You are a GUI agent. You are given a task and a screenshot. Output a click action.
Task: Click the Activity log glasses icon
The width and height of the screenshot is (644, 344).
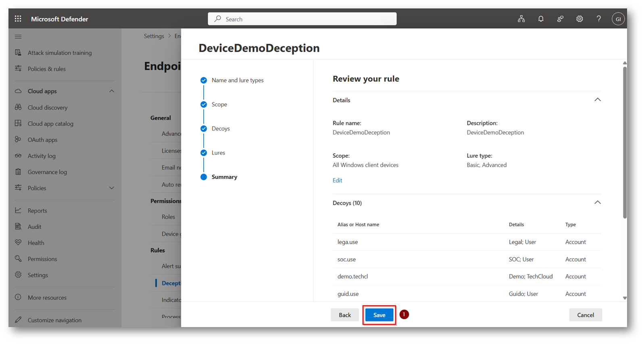pos(18,155)
